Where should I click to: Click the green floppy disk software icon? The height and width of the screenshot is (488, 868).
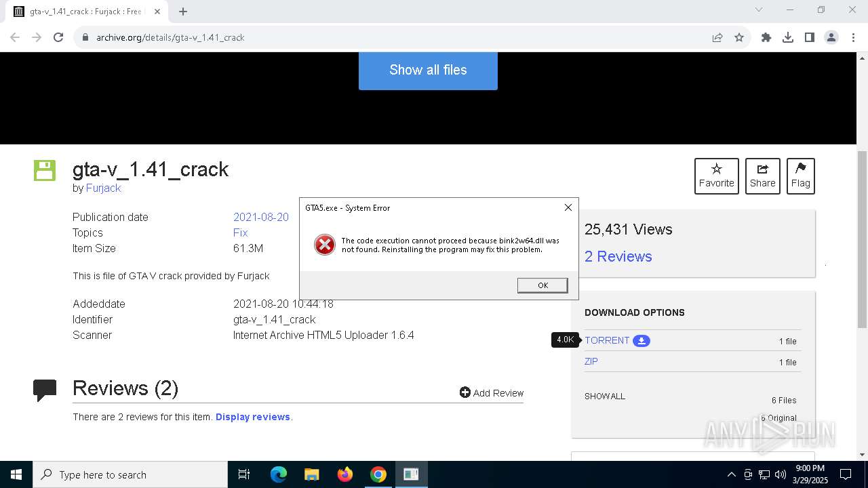click(45, 170)
